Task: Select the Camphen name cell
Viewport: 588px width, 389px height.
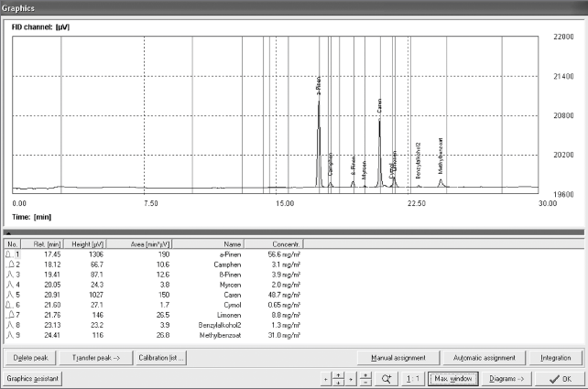Action: (227, 265)
